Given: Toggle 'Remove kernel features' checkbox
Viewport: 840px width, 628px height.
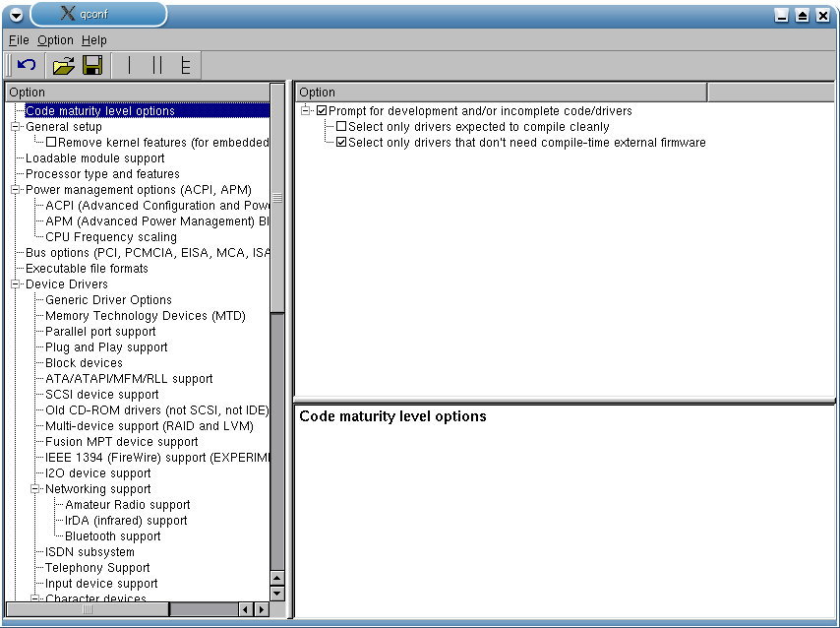Looking at the screenshot, I should pyautogui.click(x=51, y=143).
